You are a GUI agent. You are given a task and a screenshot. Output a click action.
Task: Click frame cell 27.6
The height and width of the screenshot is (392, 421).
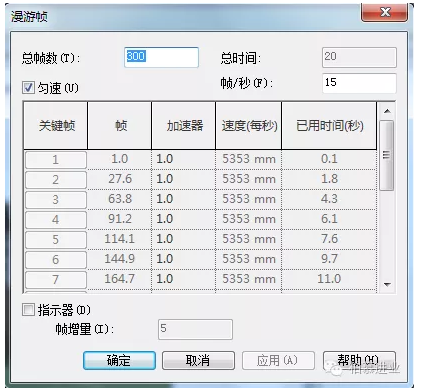pyautogui.click(x=120, y=179)
